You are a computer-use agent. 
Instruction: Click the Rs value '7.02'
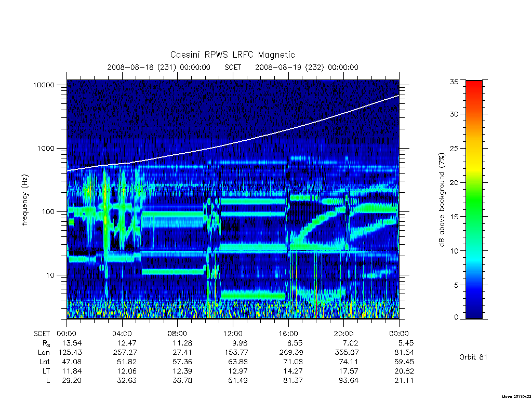351,343
